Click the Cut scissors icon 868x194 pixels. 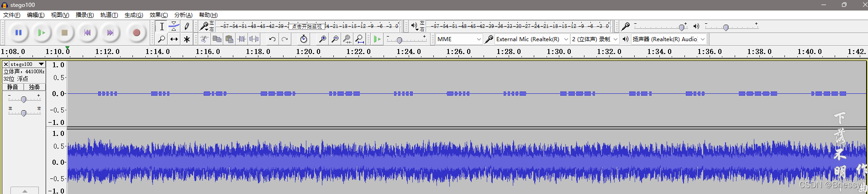[x=205, y=39]
